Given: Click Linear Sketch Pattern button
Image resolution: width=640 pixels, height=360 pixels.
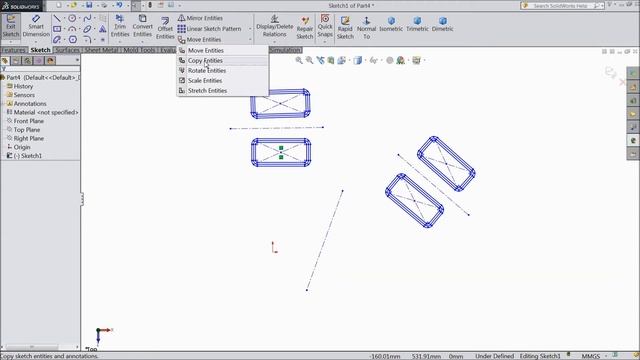Looking at the screenshot, I should tap(209, 29).
